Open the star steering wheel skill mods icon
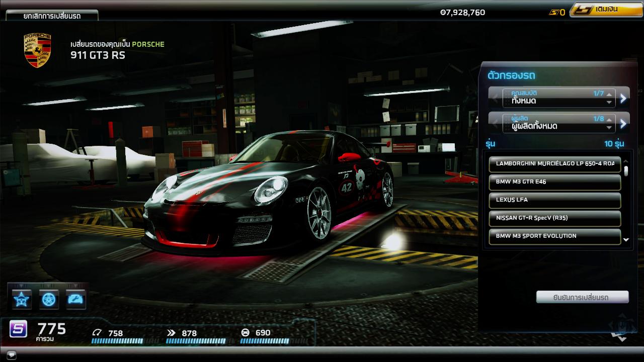Image resolution: width=644 pixels, height=362 pixels. coord(22,300)
